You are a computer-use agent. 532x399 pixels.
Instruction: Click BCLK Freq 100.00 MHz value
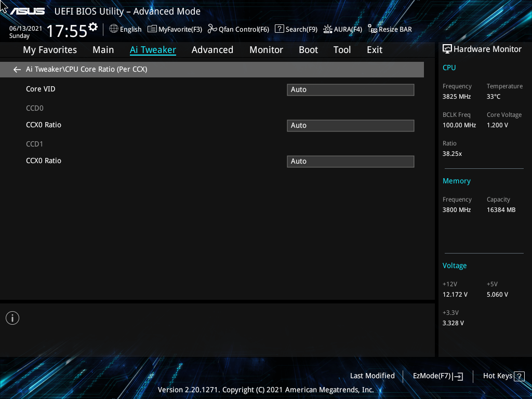(x=459, y=125)
